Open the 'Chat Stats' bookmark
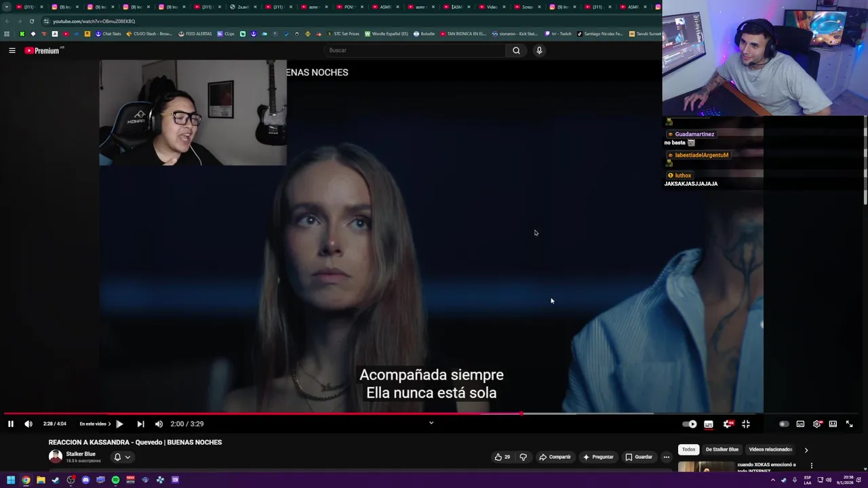The height and width of the screenshot is (488, 868). click(108, 34)
